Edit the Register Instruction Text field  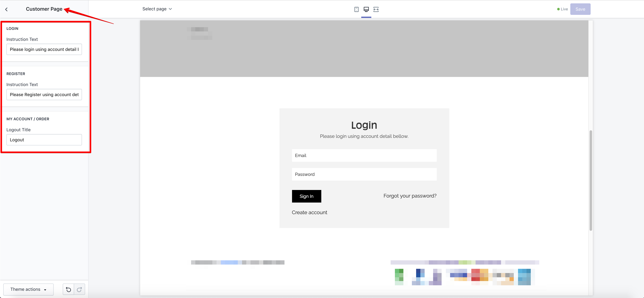44,95
